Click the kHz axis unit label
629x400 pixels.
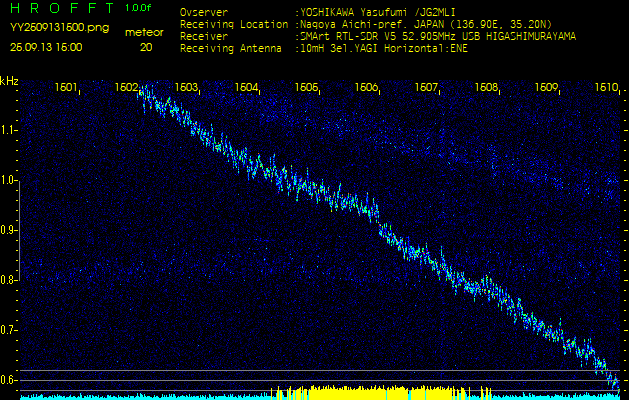click(9, 81)
